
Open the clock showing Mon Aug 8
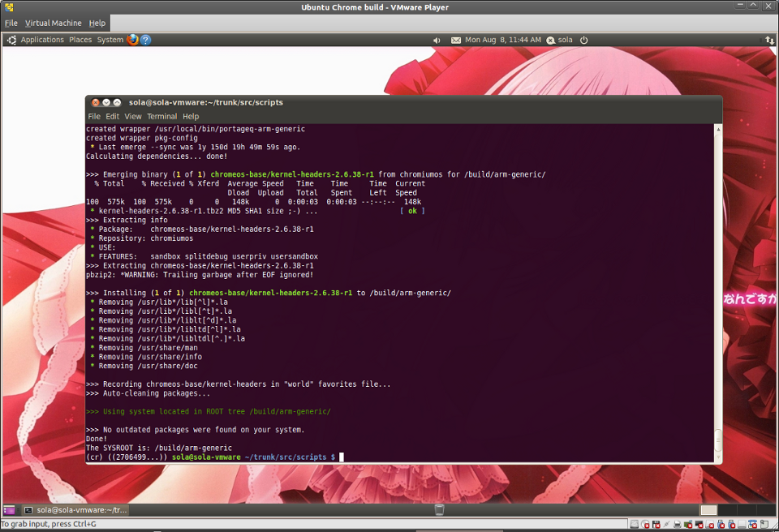tap(503, 40)
